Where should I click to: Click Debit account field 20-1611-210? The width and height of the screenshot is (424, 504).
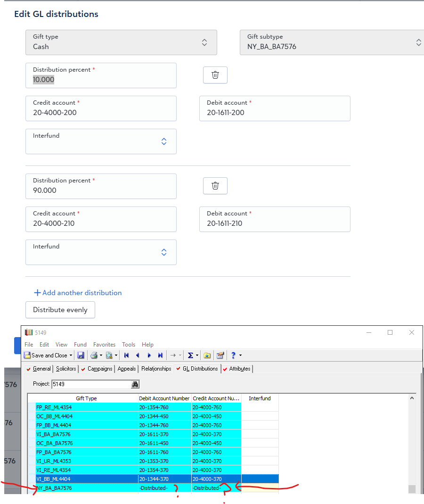(x=275, y=219)
